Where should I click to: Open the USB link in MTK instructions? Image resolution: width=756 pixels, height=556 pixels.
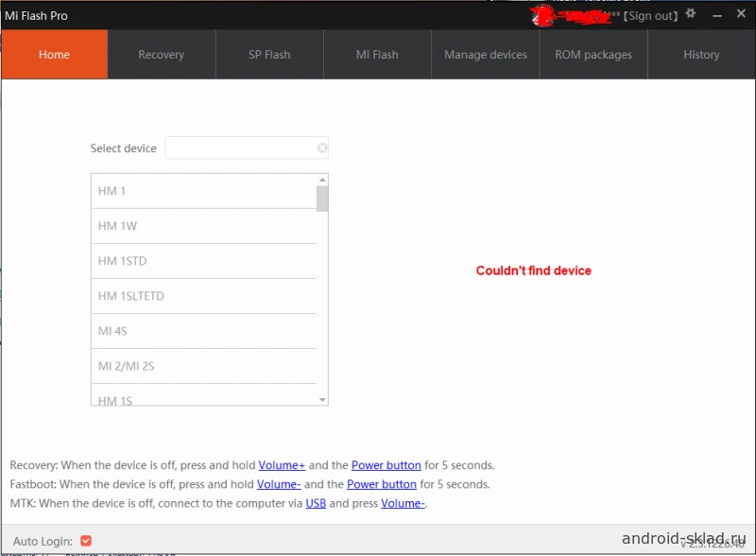316,503
